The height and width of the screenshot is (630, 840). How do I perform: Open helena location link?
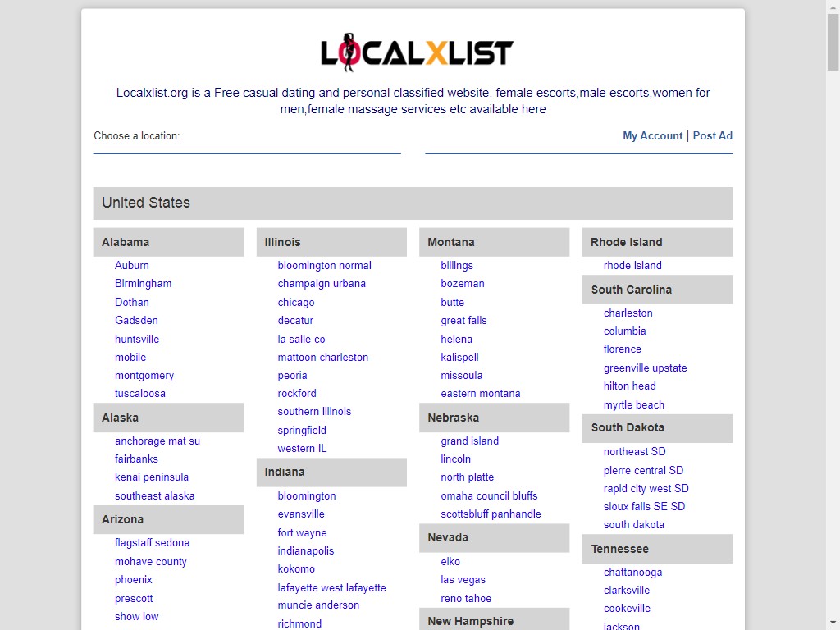click(456, 339)
